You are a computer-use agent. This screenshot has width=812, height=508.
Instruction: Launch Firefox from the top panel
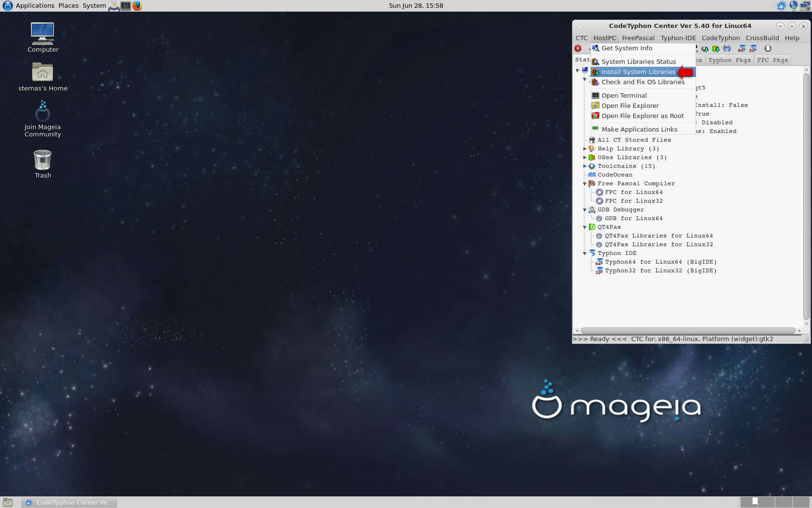pos(137,6)
